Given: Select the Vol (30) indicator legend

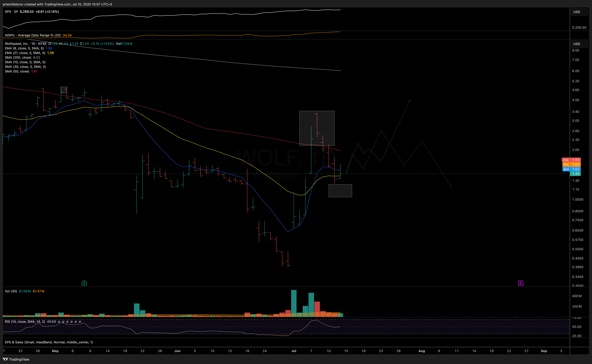Looking at the screenshot, I should pos(11,291).
